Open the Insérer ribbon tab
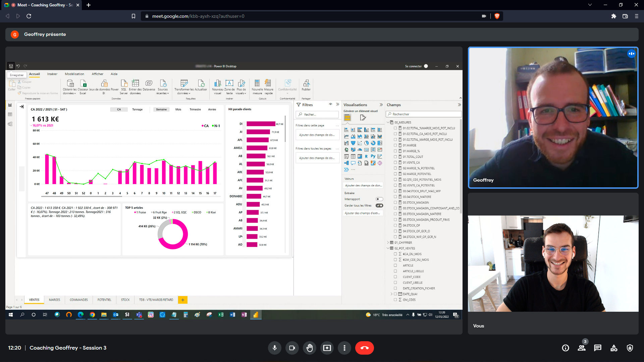 click(x=52, y=74)
